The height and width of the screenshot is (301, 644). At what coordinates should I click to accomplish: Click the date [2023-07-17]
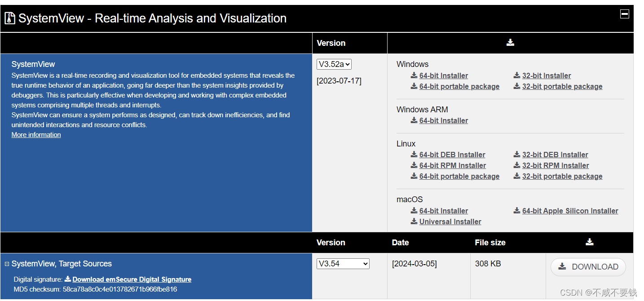[339, 81]
